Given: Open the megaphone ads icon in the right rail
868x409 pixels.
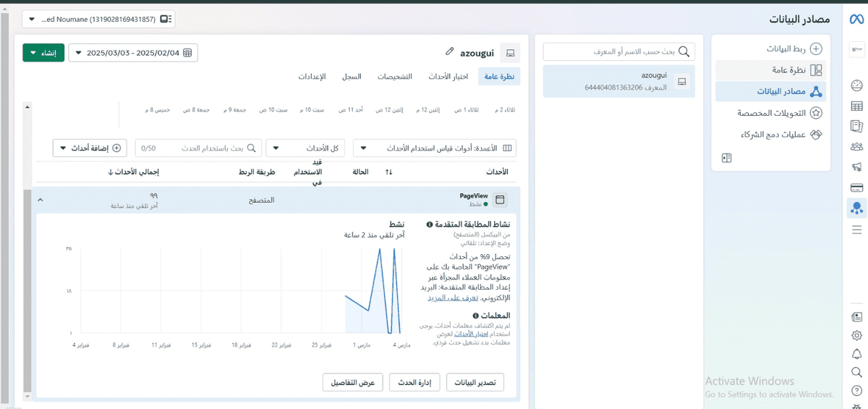Looking at the screenshot, I should click(856, 167).
